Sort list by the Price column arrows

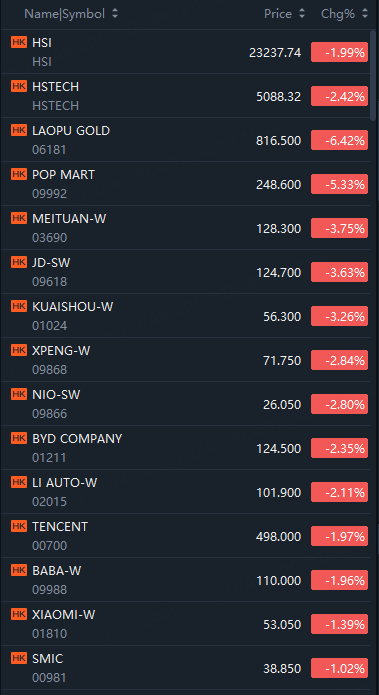302,14
